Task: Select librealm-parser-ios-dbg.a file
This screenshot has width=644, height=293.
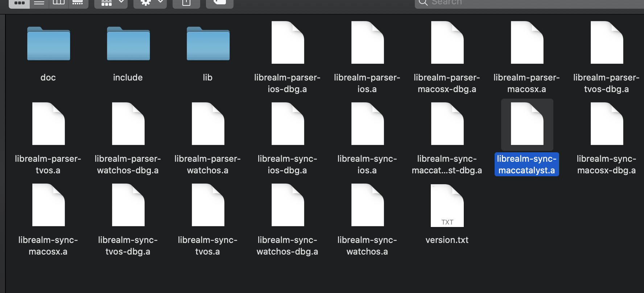Action: (x=288, y=42)
